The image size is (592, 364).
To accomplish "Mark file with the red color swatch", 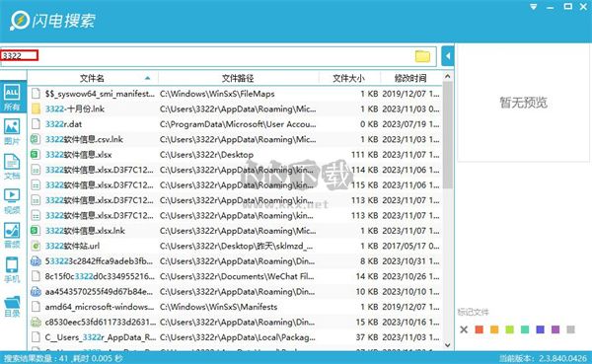I will [x=480, y=329].
